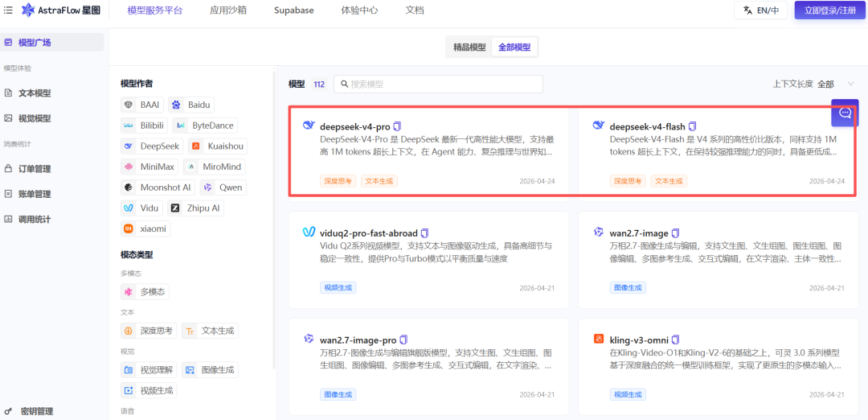Open deepseek-v4-flash model title
The width and height of the screenshot is (868, 420).
(647, 126)
